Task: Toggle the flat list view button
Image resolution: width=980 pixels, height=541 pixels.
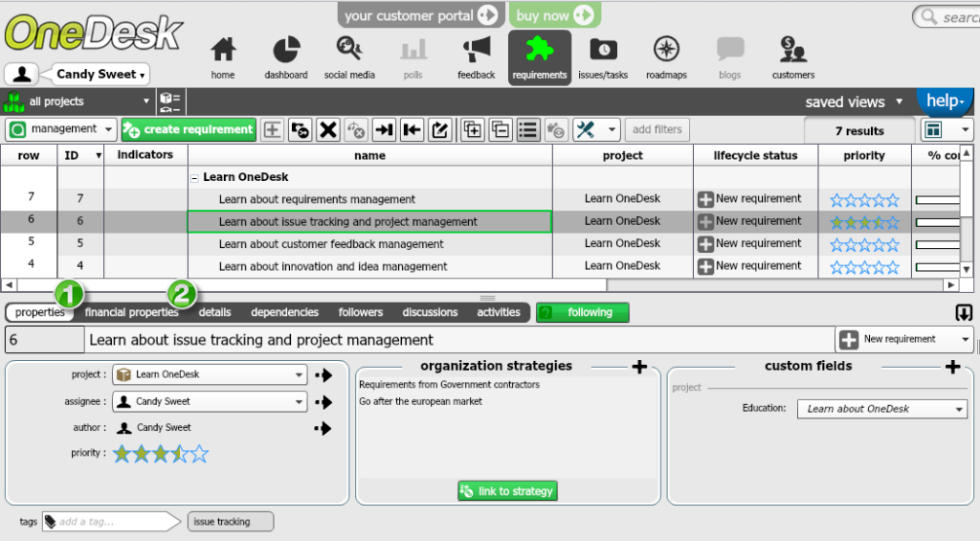Action: pyautogui.click(x=528, y=129)
